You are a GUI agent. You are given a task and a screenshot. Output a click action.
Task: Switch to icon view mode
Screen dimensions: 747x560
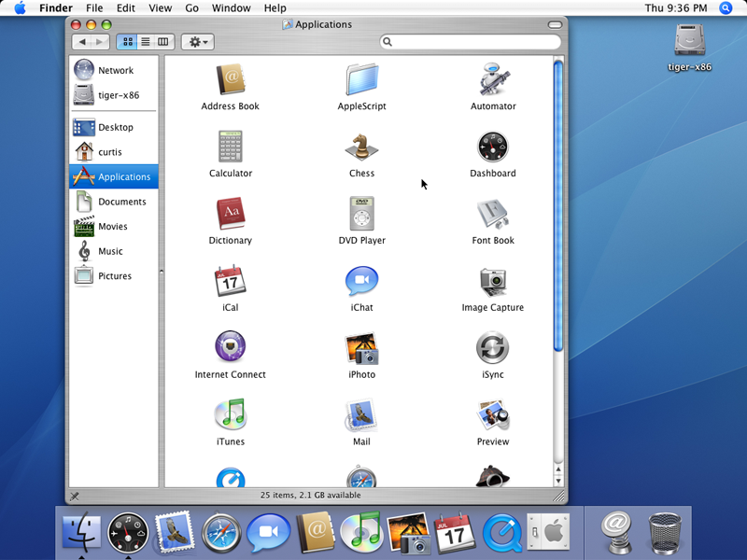[126, 42]
